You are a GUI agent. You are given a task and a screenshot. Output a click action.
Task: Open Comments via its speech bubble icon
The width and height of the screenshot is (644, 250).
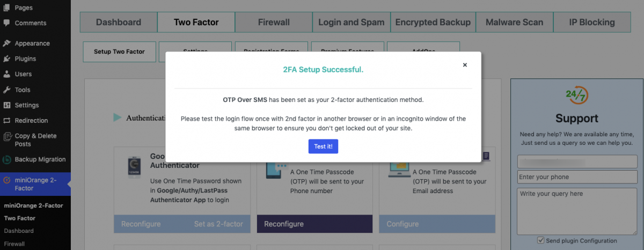click(6, 23)
